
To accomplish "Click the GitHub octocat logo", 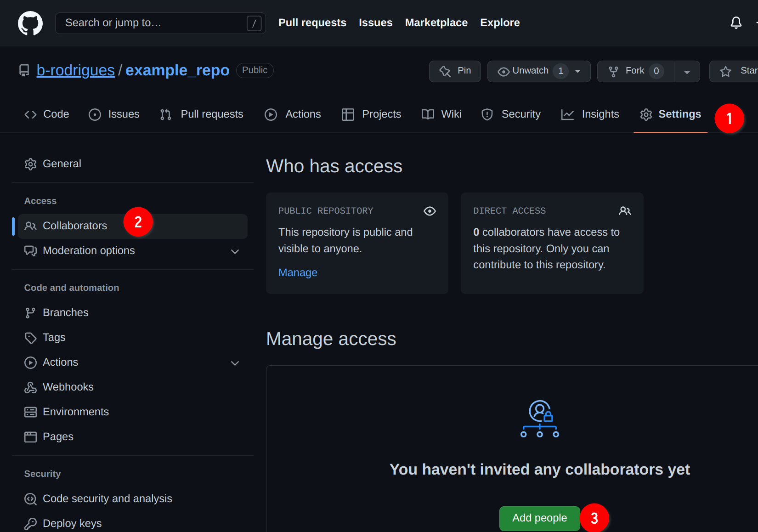I will (x=30, y=23).
